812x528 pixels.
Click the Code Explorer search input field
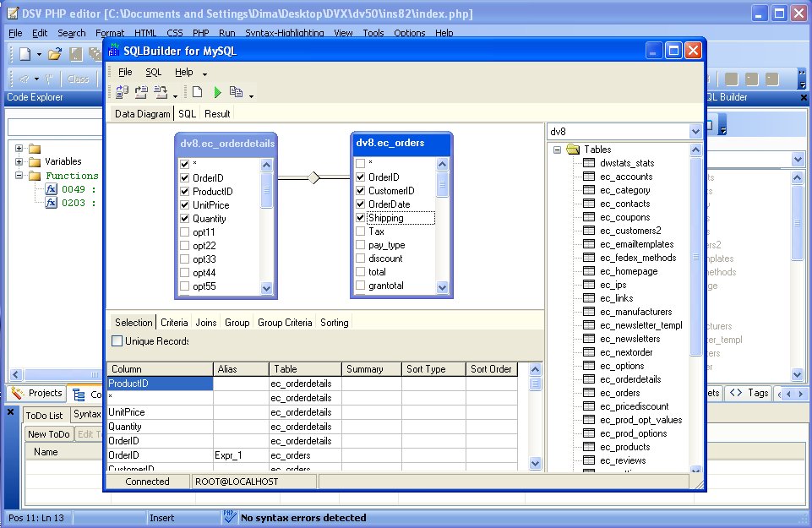(x=56, y=127)
